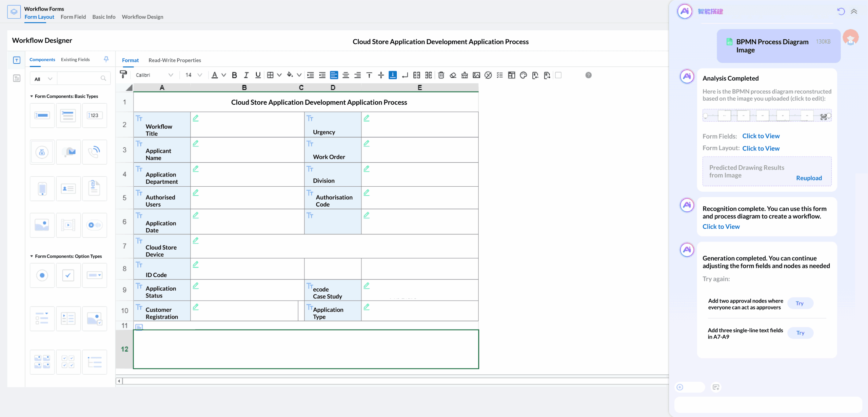Click the component search field

click(x=84, y=79)
